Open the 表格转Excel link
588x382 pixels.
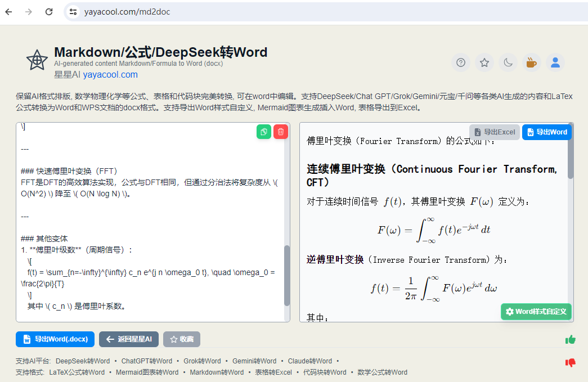point(273,372)
